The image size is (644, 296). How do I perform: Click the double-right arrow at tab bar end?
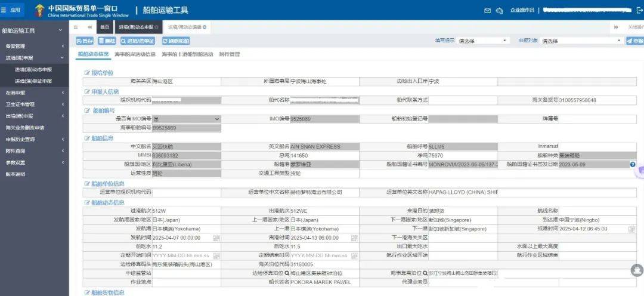click(616, 27)
